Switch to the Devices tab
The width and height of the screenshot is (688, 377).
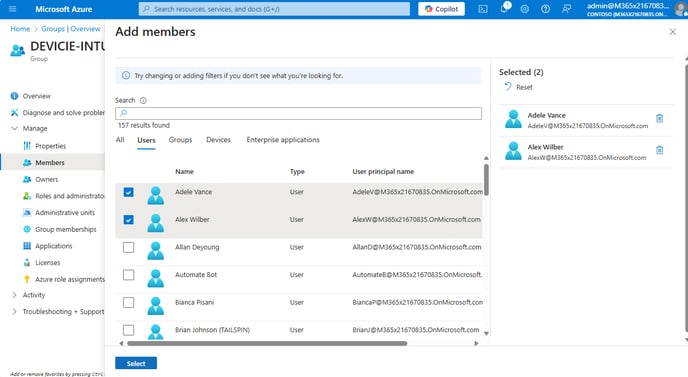pos(218,140)
